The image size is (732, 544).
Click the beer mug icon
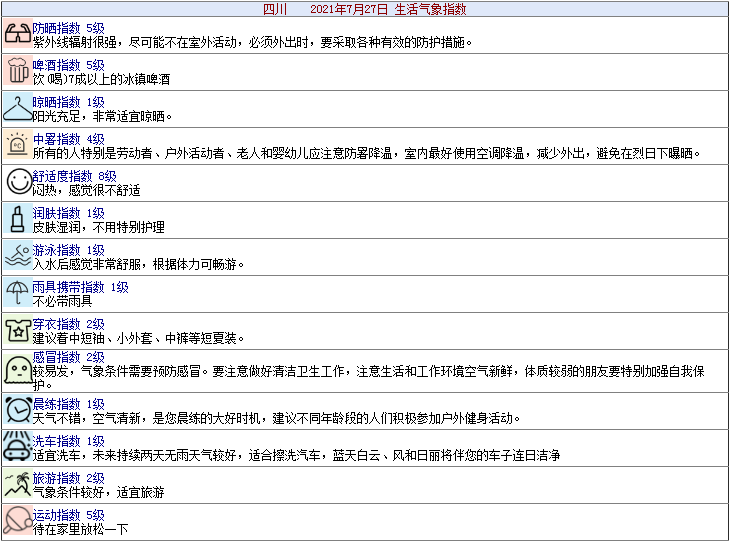pos(17,71)
